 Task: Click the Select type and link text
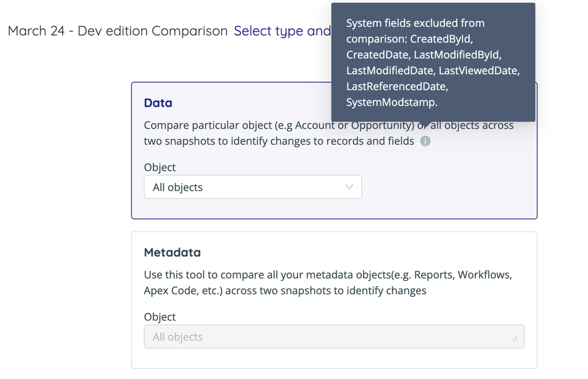click(282, 31)
